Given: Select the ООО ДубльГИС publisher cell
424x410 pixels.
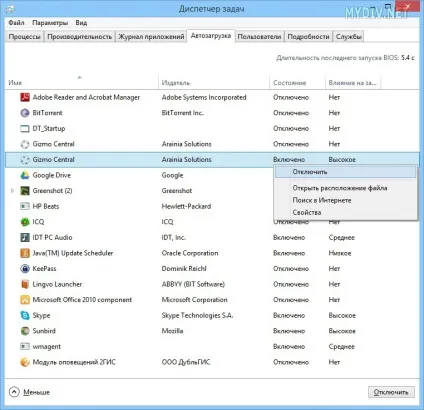Looking at the screenshot, I should click(186, 362).
